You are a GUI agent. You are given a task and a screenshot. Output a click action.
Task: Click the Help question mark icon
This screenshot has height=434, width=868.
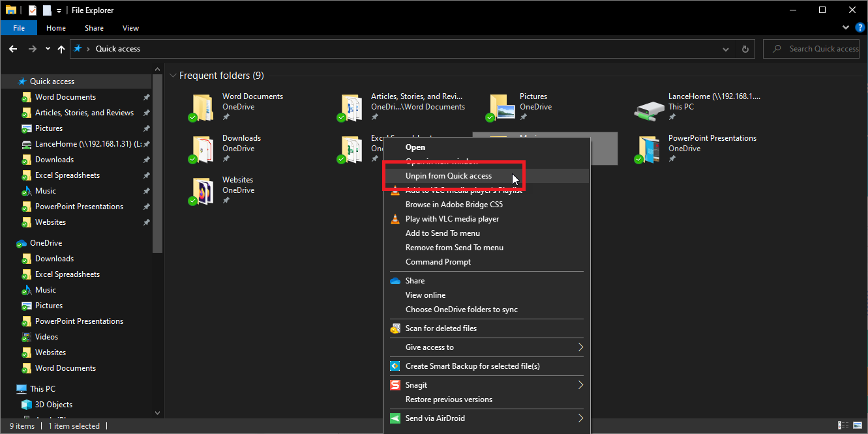(x=859, y=27)
